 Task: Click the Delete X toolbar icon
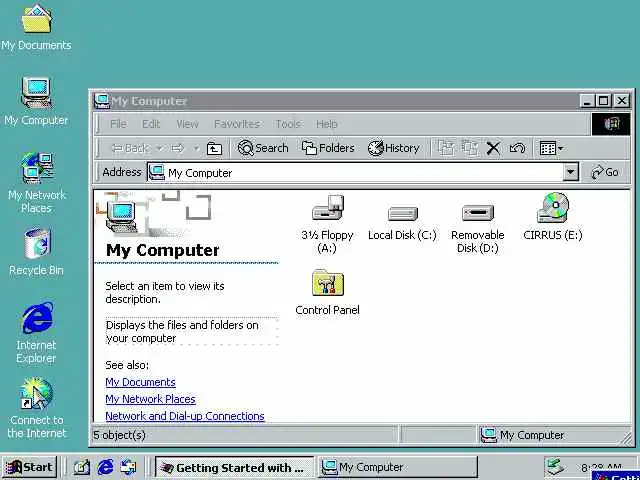point(493,148)
